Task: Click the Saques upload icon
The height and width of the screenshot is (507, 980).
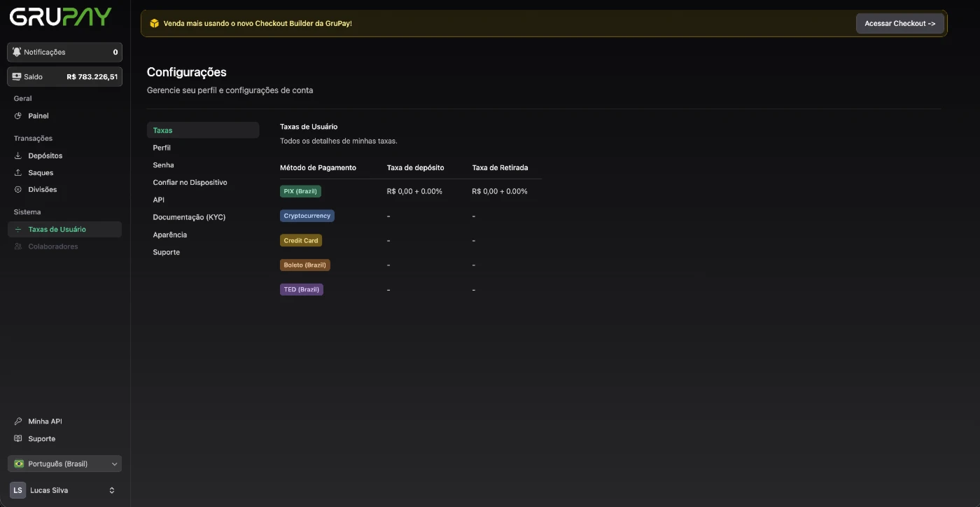Action: (18, 173)
